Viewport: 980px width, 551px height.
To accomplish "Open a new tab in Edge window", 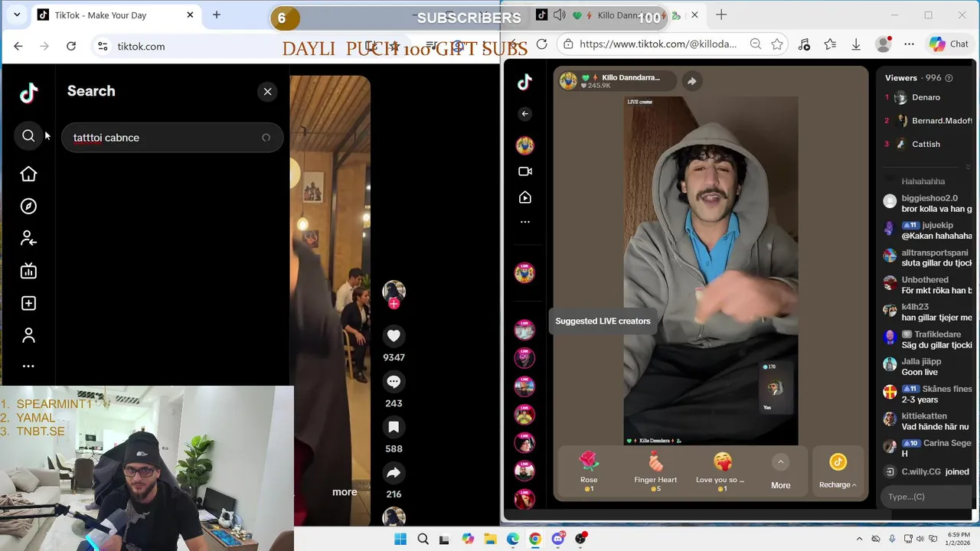I will tap(721, 15).
